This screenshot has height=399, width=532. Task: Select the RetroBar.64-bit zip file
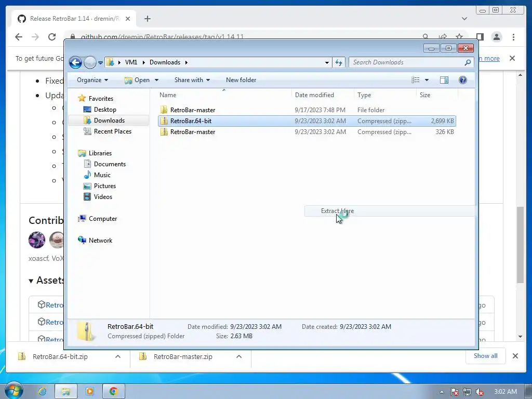tap(307, 121)
